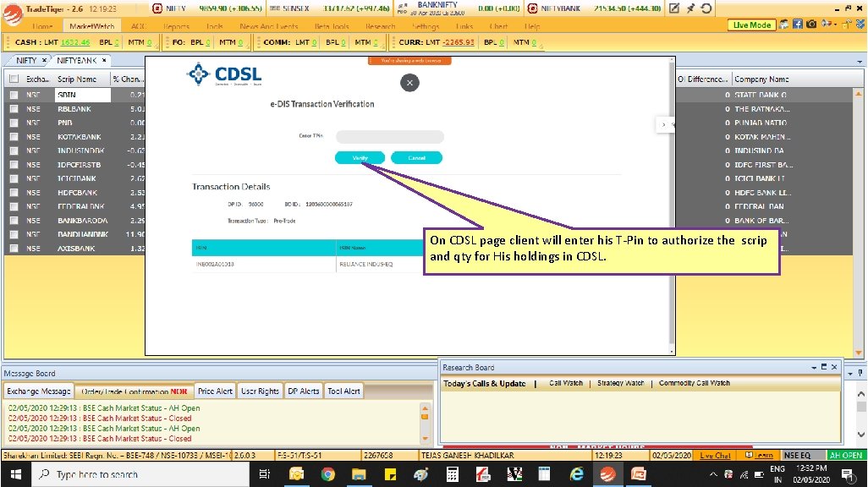Open the Commodity Call Watch link
The image size is (868, 487).
coord(695,383)
